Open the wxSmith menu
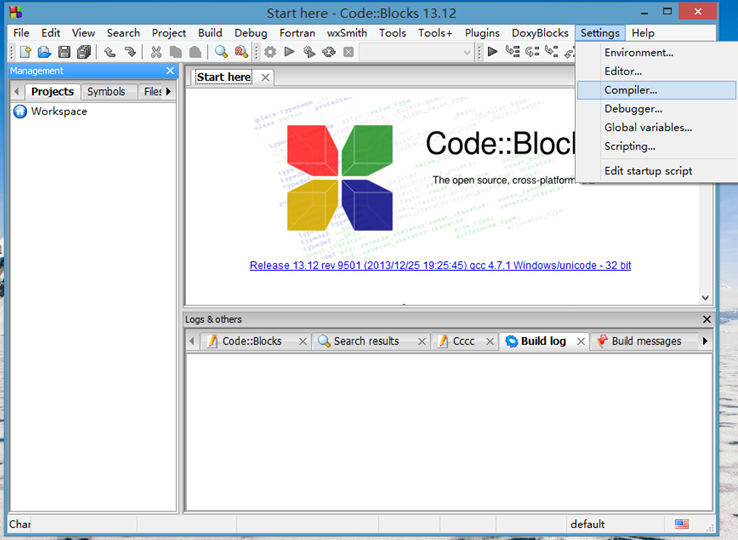This screenshot has width=738, height=540. click(347, 33)
